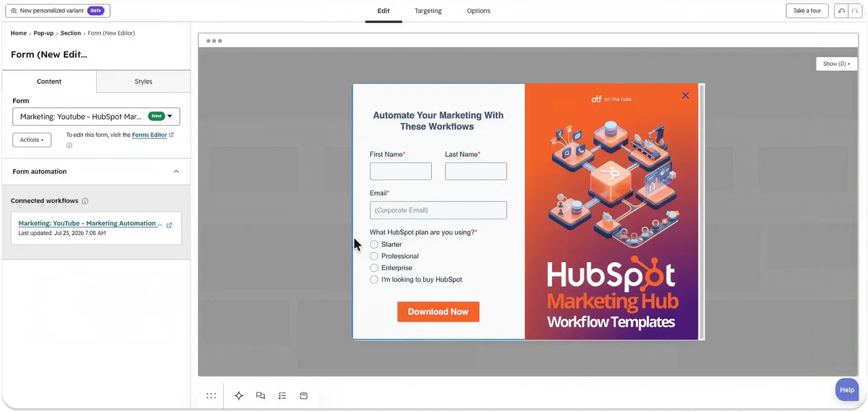Click the redo arrow button
The image size is (868, 412).
click(x=854, y=11)
